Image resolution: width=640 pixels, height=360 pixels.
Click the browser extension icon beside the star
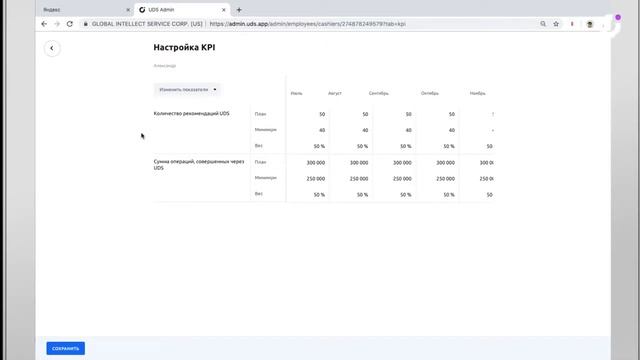tap(572, 24)
